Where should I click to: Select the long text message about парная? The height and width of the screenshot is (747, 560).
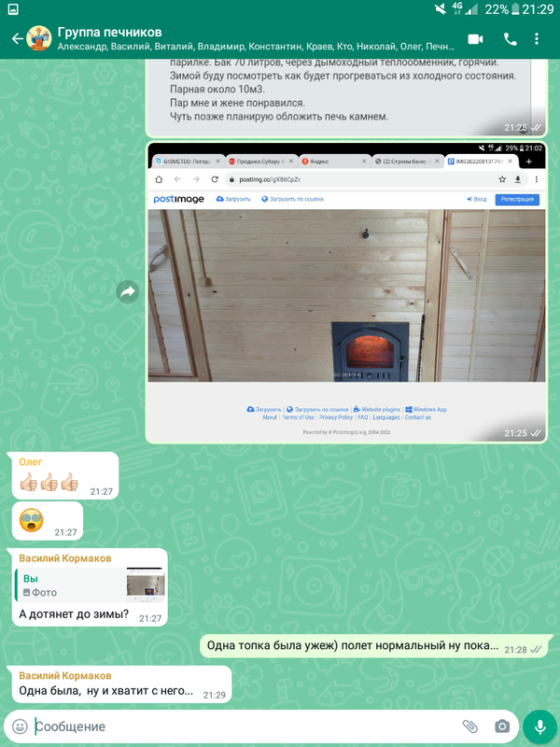[346, 98]
